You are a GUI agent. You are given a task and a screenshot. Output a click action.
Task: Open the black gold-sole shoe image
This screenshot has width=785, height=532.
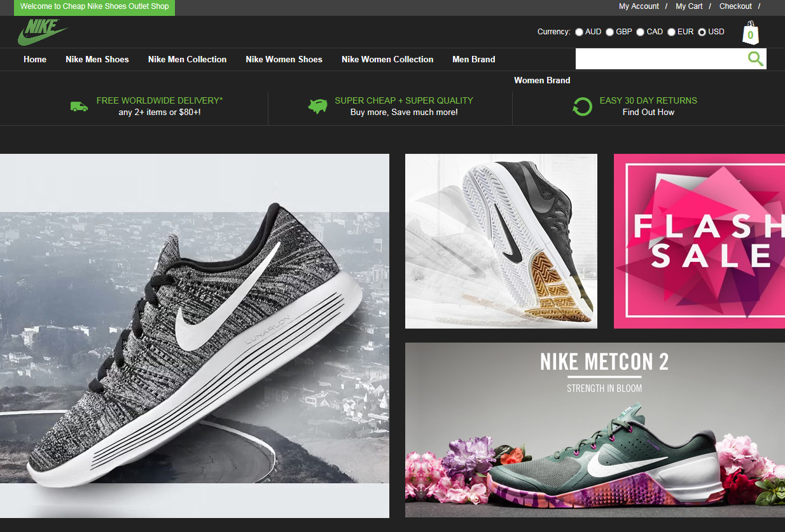[501, 241]
